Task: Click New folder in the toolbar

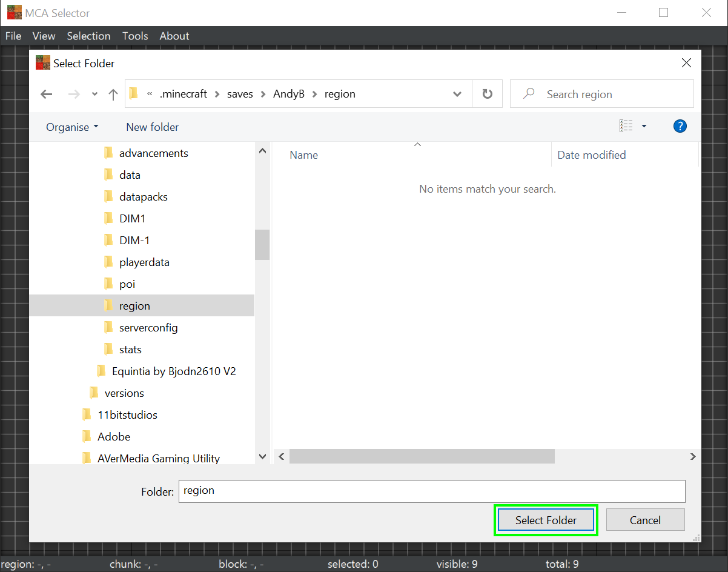Action: pos(152,127)
